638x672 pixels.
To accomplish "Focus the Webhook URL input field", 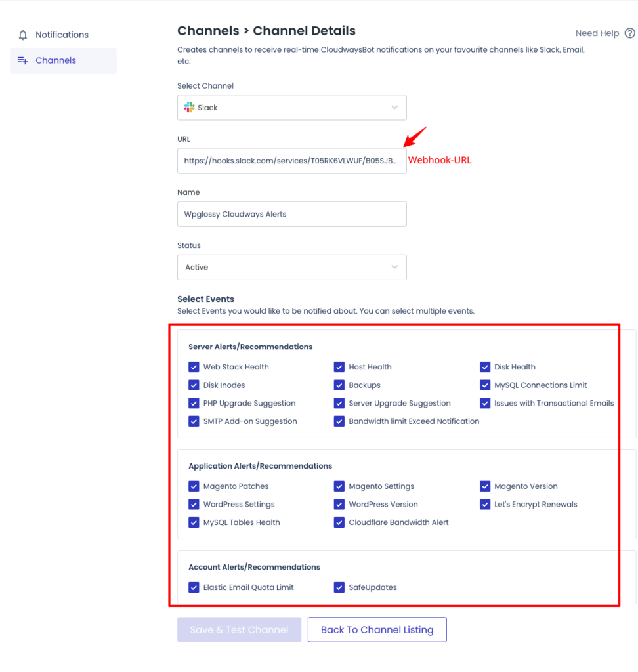I will pos(292,161).
